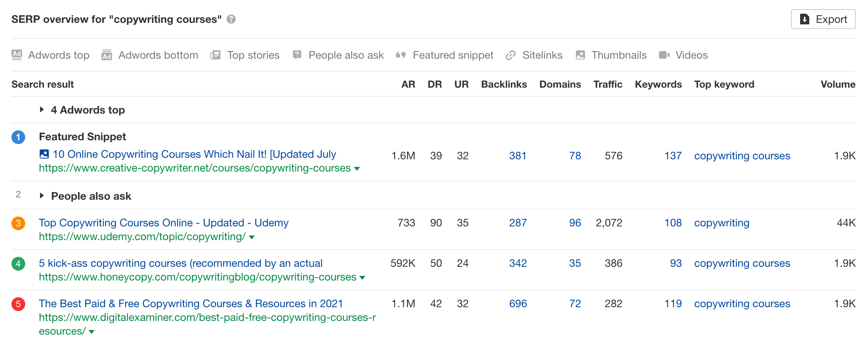Select the Sitelinks filter label

pos(542,55)
